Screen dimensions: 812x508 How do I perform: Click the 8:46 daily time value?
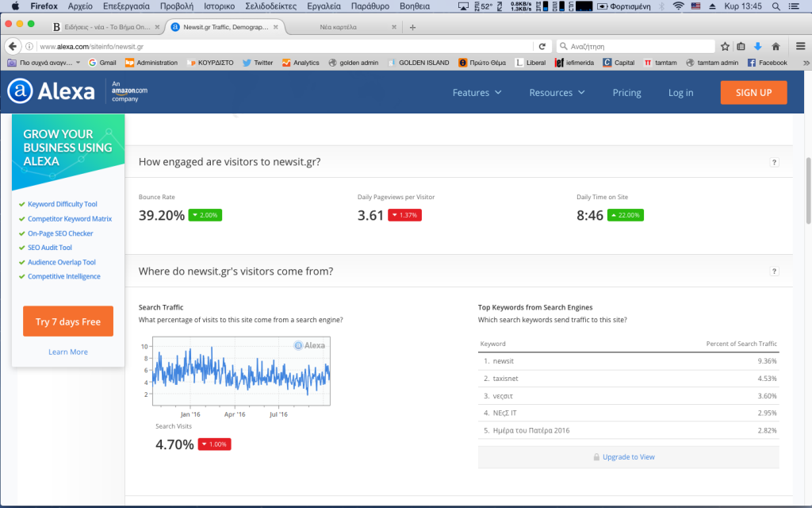[590, 215]
